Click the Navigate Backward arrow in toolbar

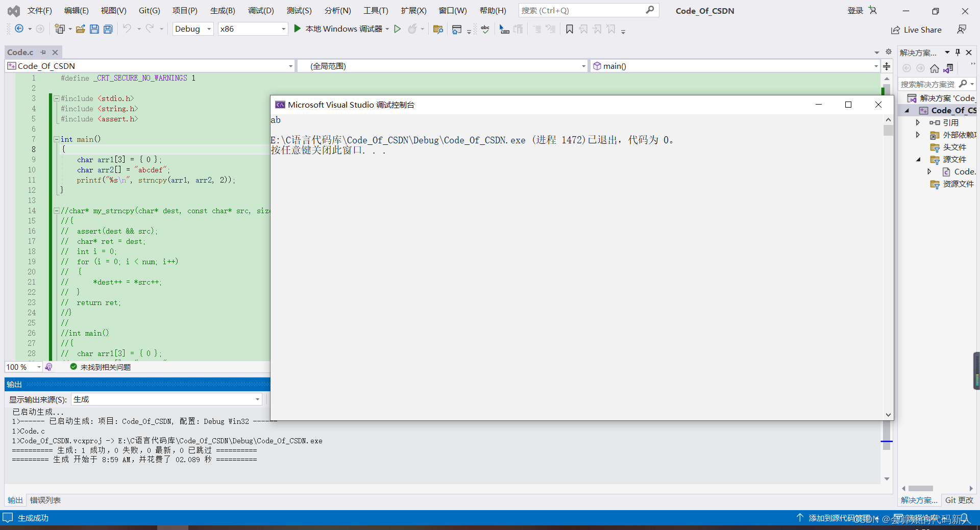click(19, 29)
